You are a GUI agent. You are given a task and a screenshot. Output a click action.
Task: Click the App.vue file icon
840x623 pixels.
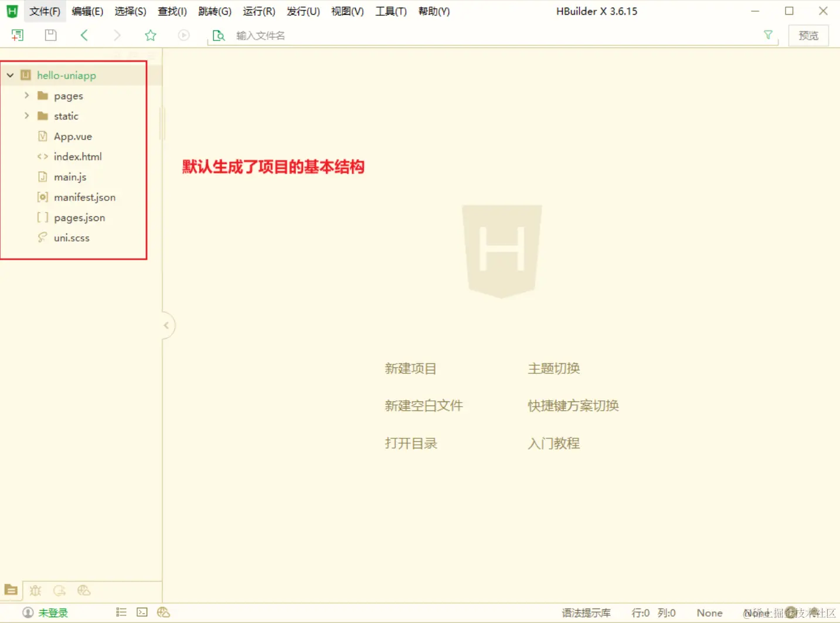(42, 136)
